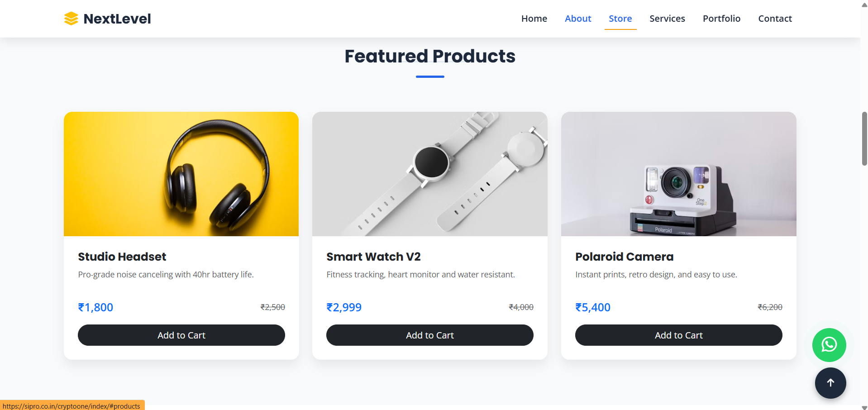Click the Studio Headset product title
Screen dimensions: 868x410
(x=122, y=257)
